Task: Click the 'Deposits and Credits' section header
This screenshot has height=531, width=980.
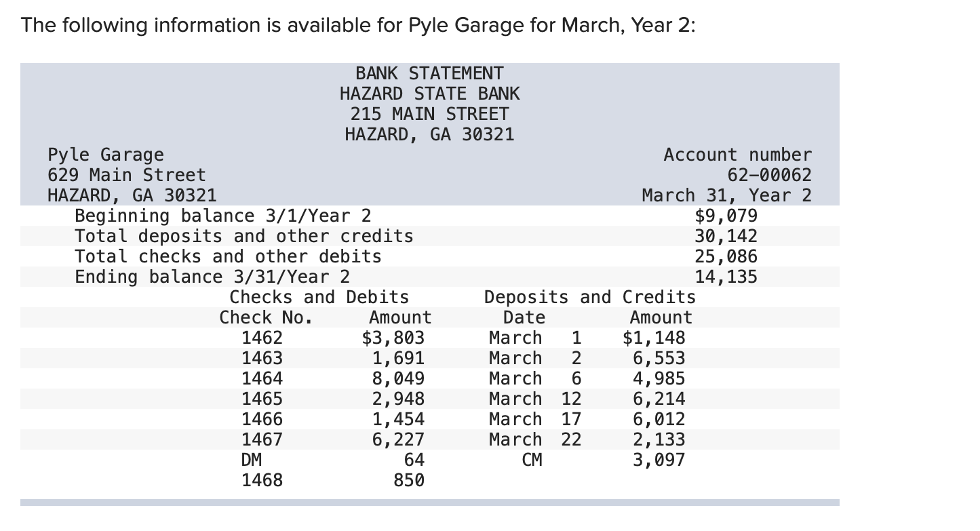Action: pos(589,297)
